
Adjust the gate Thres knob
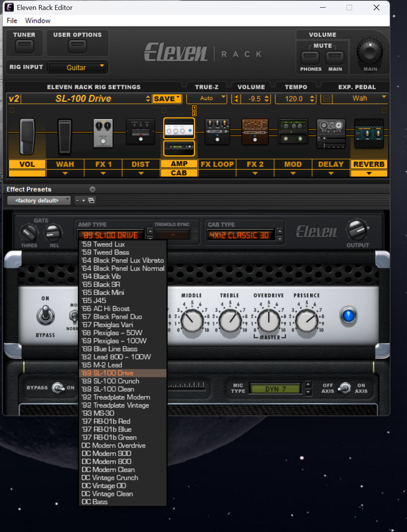29,233
